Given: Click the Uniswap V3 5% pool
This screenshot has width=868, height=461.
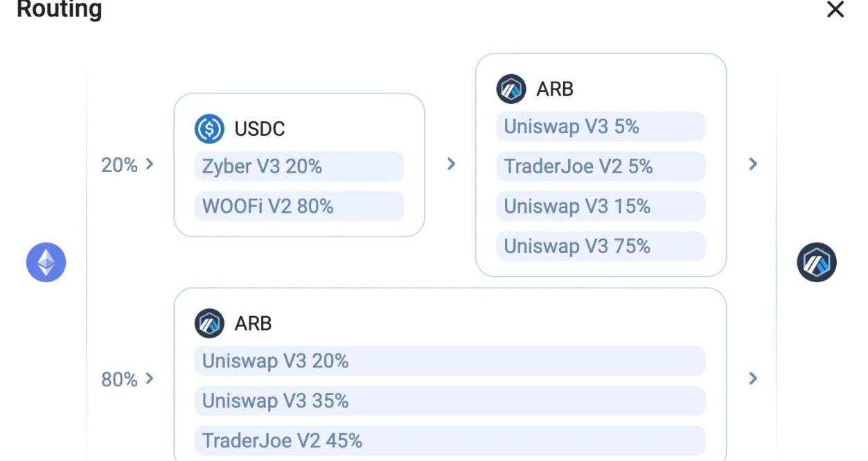Looking at the screenshot, I should tap(601, 127).
